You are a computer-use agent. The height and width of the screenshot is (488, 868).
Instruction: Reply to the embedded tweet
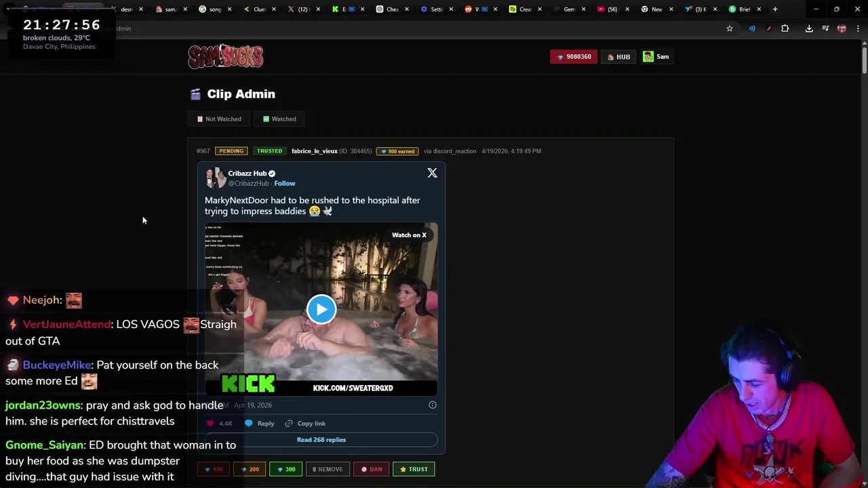pos(260,424)
